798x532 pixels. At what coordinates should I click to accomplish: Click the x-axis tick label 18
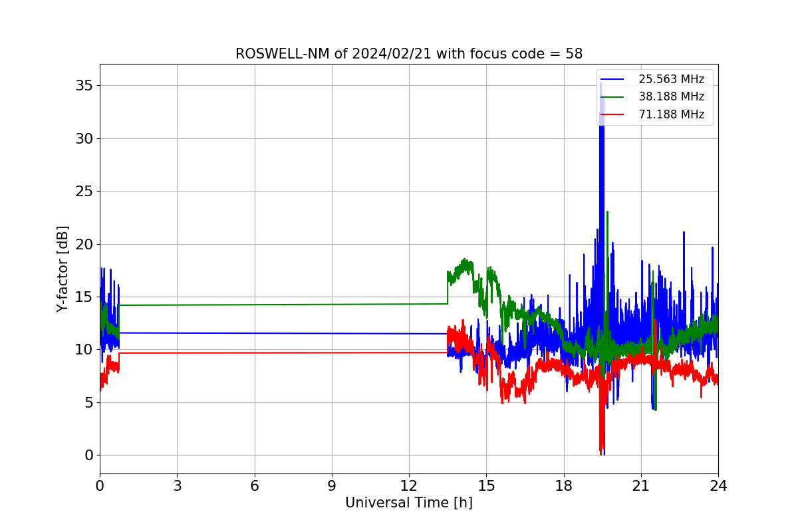click(564, 485)
